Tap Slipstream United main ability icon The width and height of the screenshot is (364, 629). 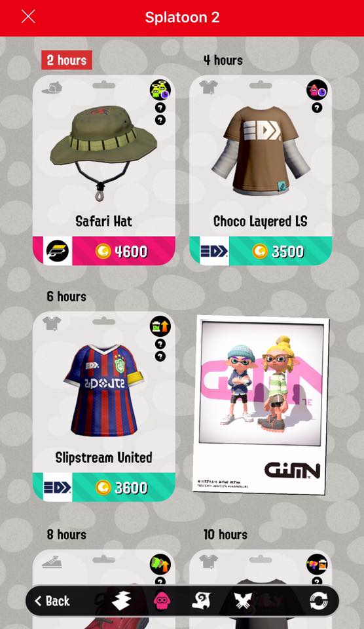click(160, 326)
